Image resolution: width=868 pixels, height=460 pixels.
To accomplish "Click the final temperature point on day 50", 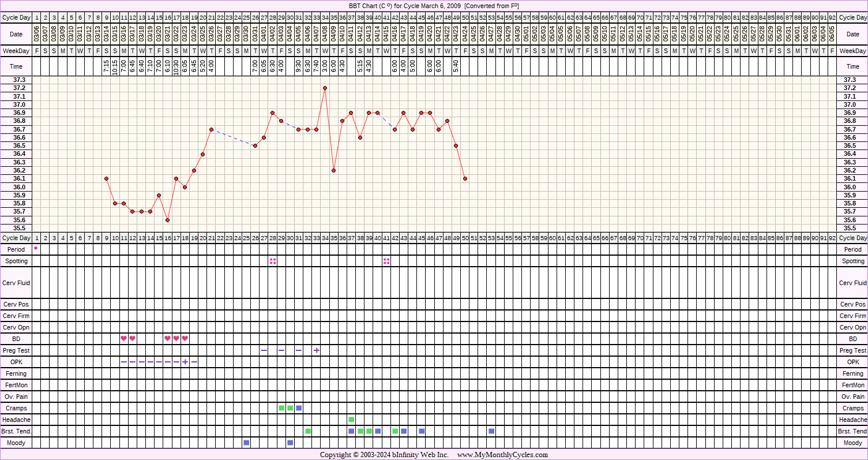I will click(x=465, y=178).
